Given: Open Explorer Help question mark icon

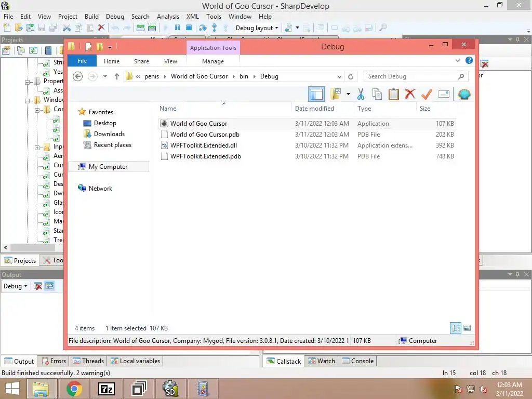Looking at the screenshot, I should [469, 60].
